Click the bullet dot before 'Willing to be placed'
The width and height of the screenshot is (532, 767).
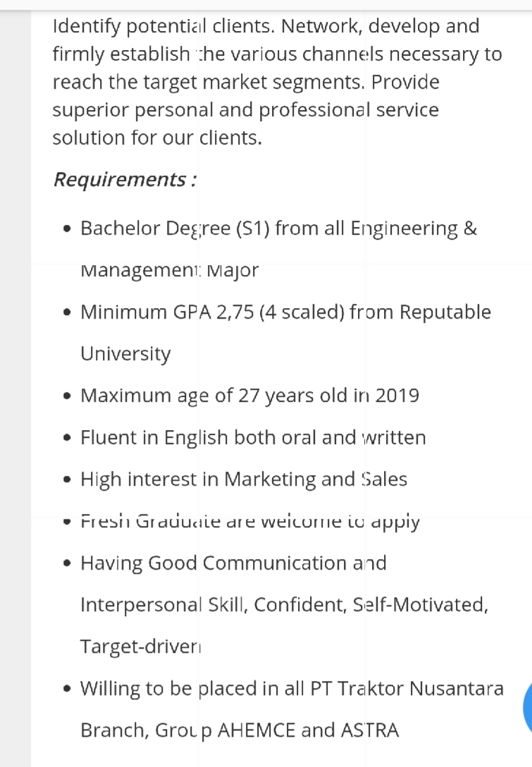coord(68,689)
